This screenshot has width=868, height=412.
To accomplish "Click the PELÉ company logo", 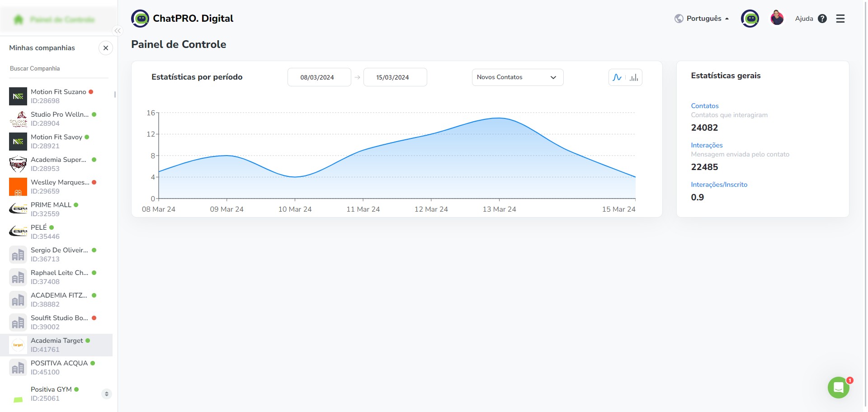I will click(18, 232).
